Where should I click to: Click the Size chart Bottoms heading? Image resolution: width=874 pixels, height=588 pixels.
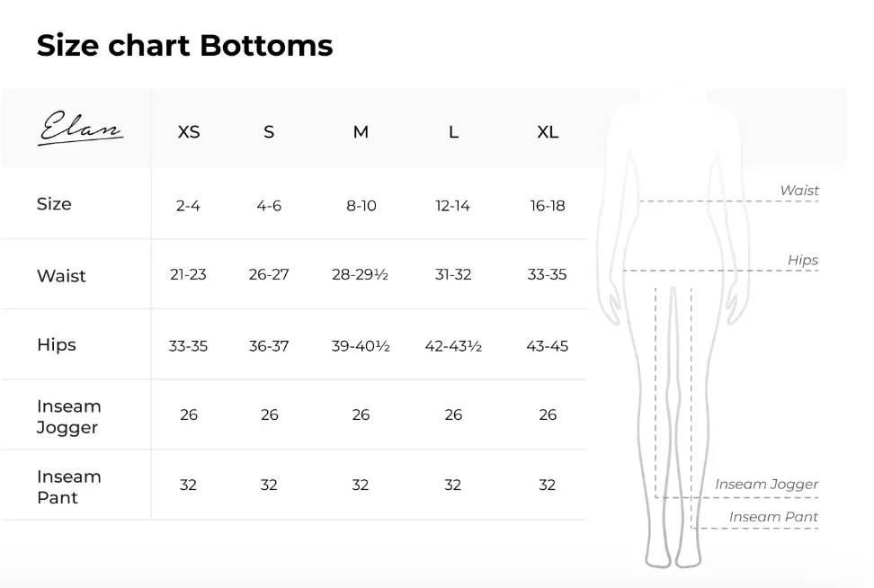tap(184, 45)
